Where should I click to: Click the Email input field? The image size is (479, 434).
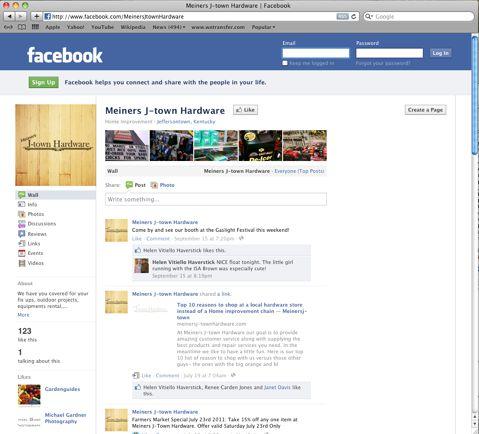pos(316,53)
